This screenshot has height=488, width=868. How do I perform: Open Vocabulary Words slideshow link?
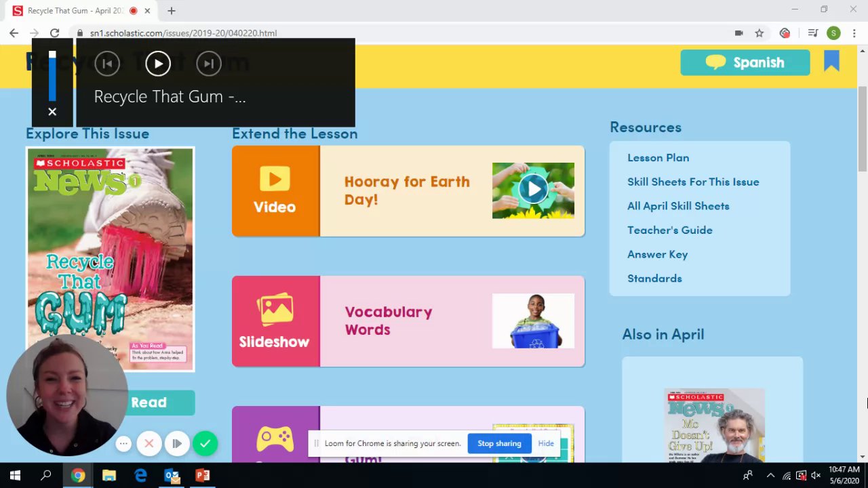389,321
